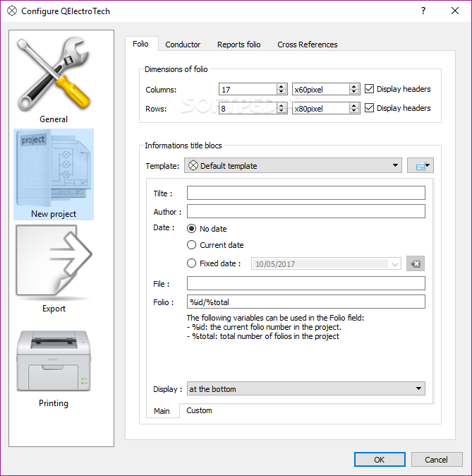Viewport: 472px width, 476px height.
Task: Expand the fixed date 10/05/2017 picker
Action: pos(394,264)
